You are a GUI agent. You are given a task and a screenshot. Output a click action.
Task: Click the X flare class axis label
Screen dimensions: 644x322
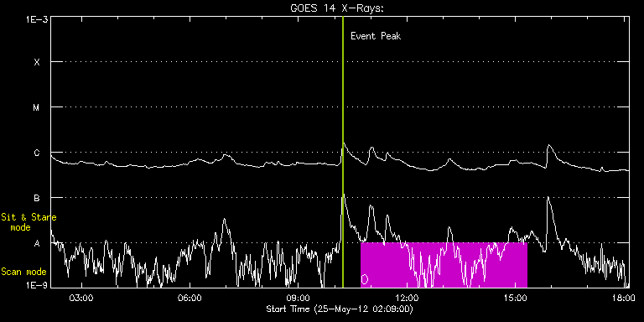tap(37, 62)
